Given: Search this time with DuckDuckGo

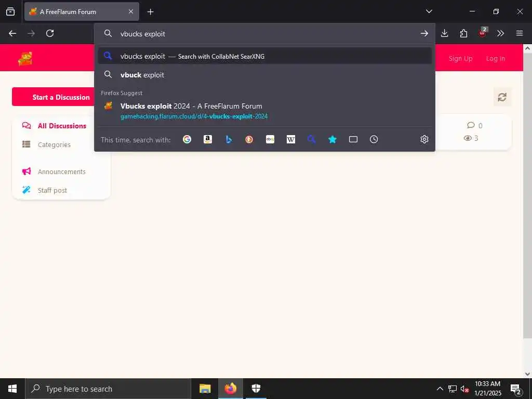Looking at the screenshot, I should click(x=249, y=139).
